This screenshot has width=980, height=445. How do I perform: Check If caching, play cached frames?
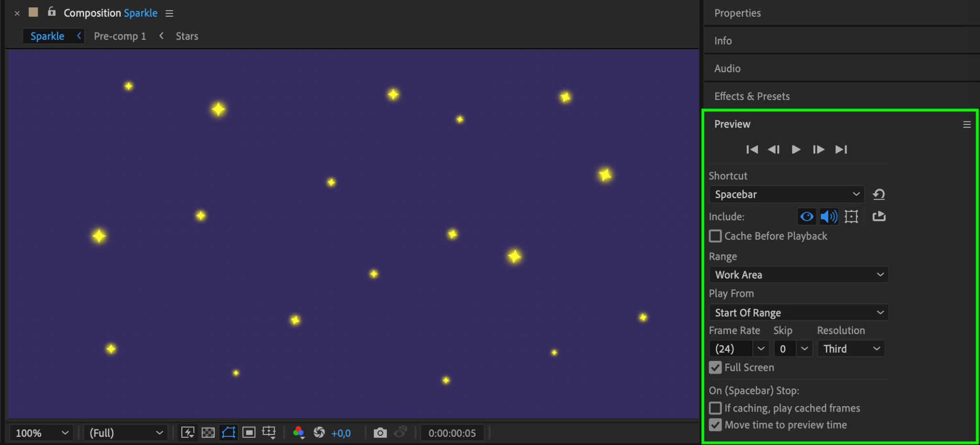coord(715,408)
